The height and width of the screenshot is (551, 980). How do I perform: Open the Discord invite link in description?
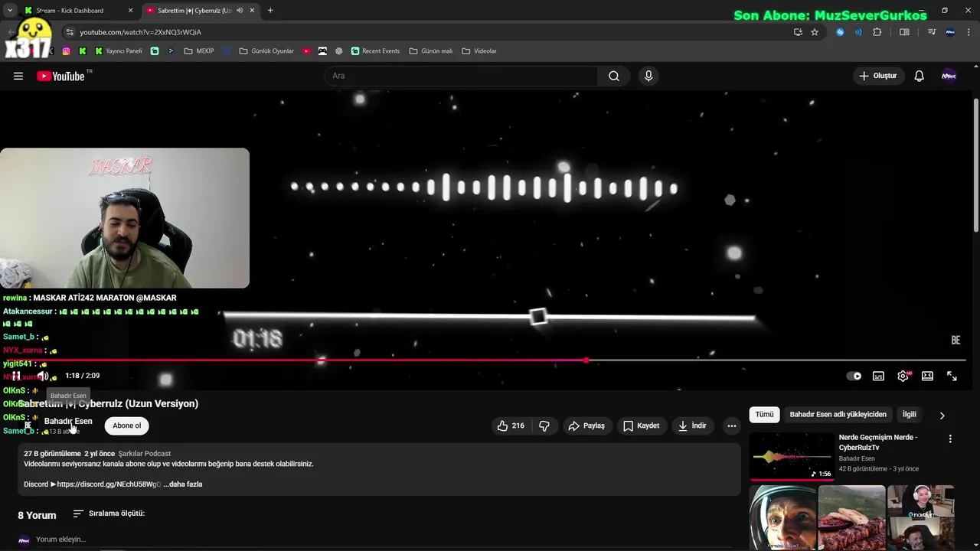tap(109, 484)
